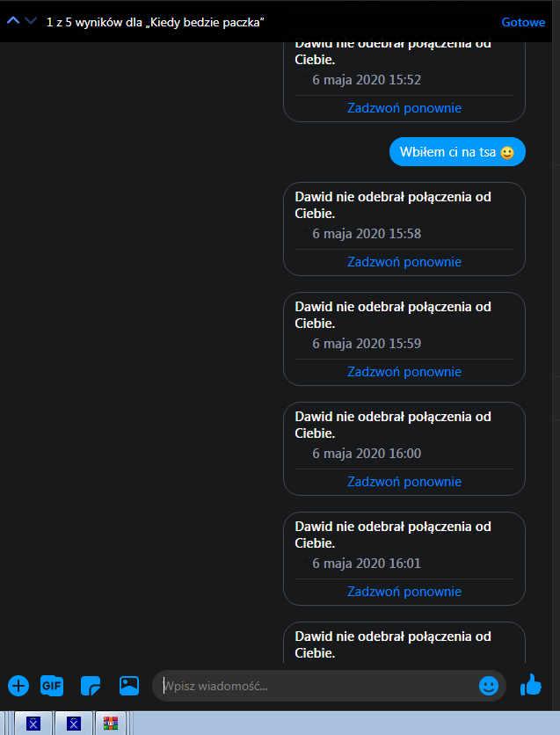Open the plus attachments menu
The height and width of the screenshot is (735, 560).
click(x=18, y=687)
